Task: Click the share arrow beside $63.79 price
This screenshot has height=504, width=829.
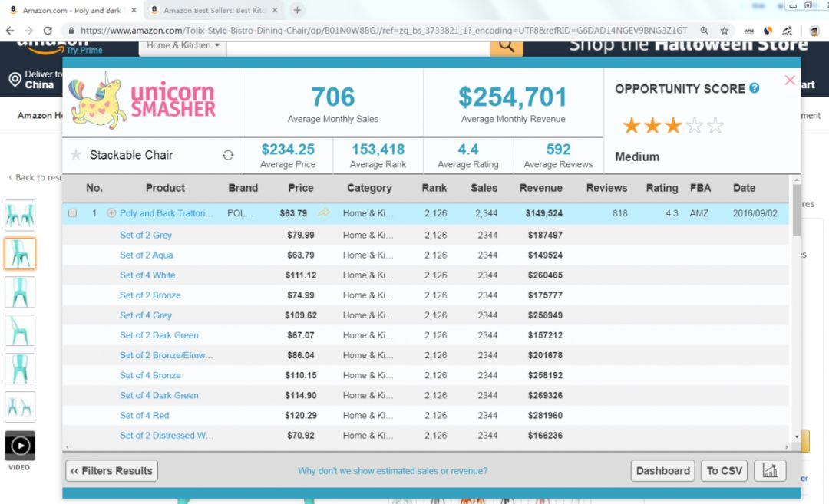Action: (324, 212)
